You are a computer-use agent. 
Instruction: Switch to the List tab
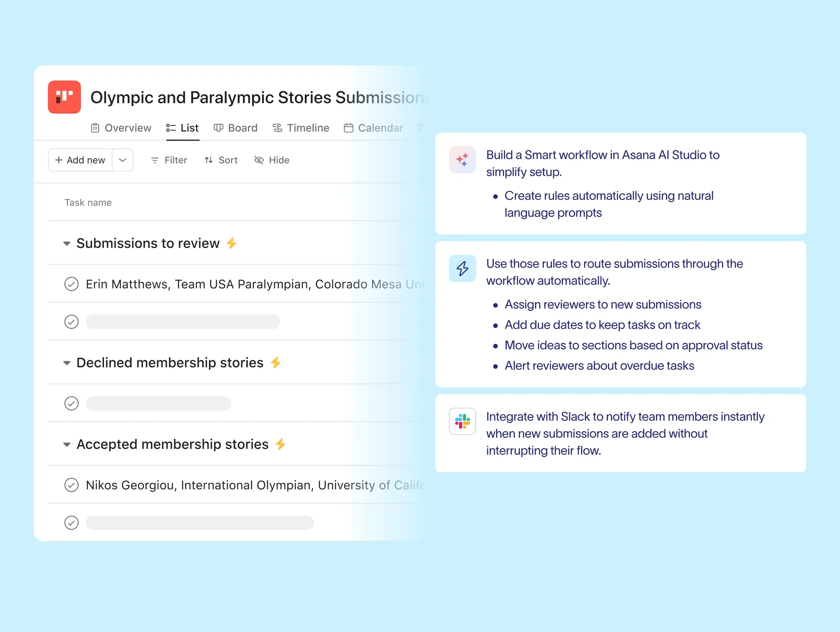(182, 128)
